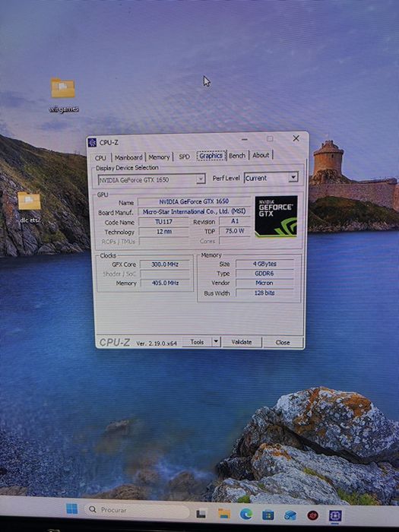Click the Close button in CPU-Z
Image resolution: width=399 pixels, height=532 pixels.
point(283,342)
